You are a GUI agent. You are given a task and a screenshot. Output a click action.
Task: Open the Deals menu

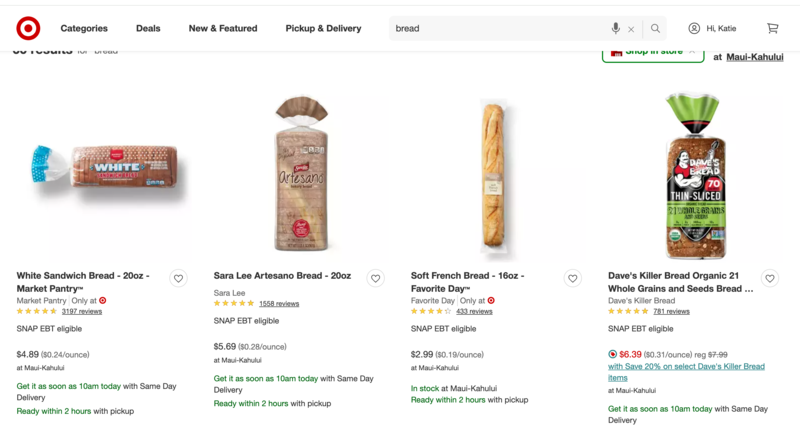point(148,28)
